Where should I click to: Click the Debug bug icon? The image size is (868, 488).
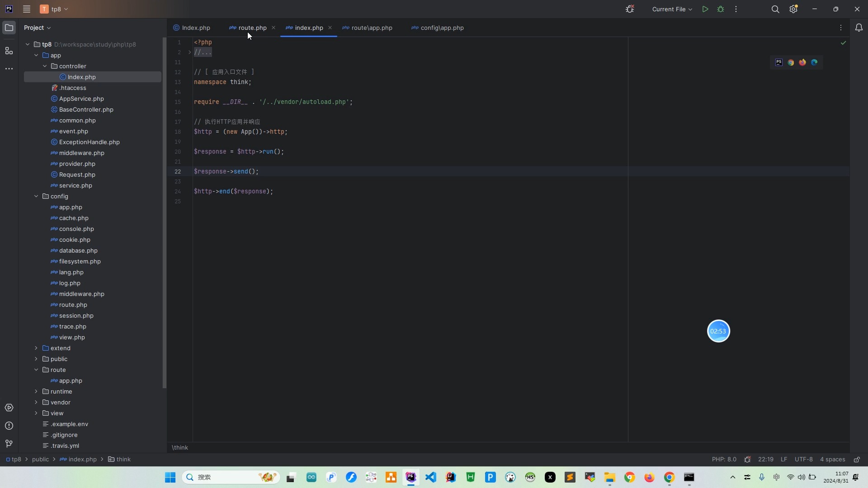click(x=721, y=9)
